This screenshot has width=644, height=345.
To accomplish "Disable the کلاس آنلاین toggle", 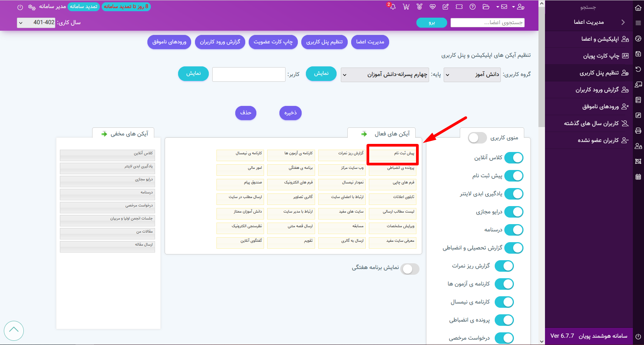I will point(514,158).
